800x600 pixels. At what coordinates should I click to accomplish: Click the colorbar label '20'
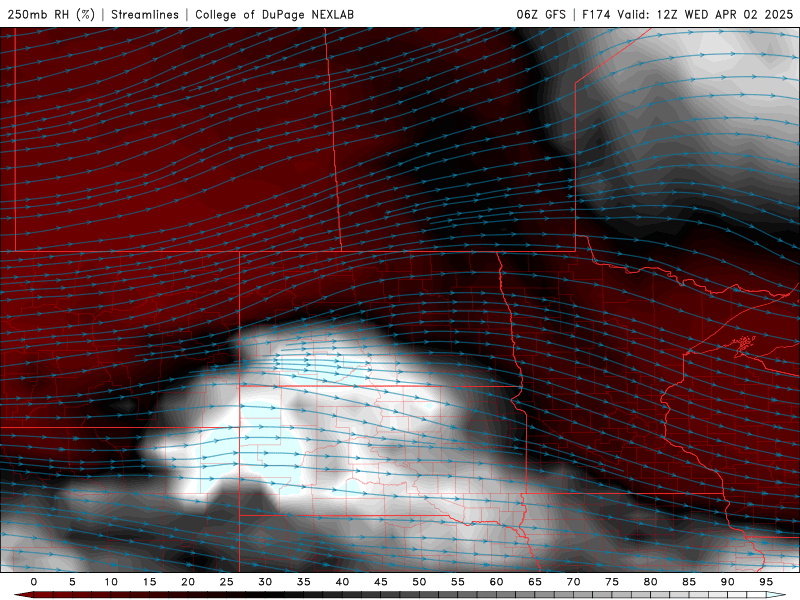tap(188, 582)
